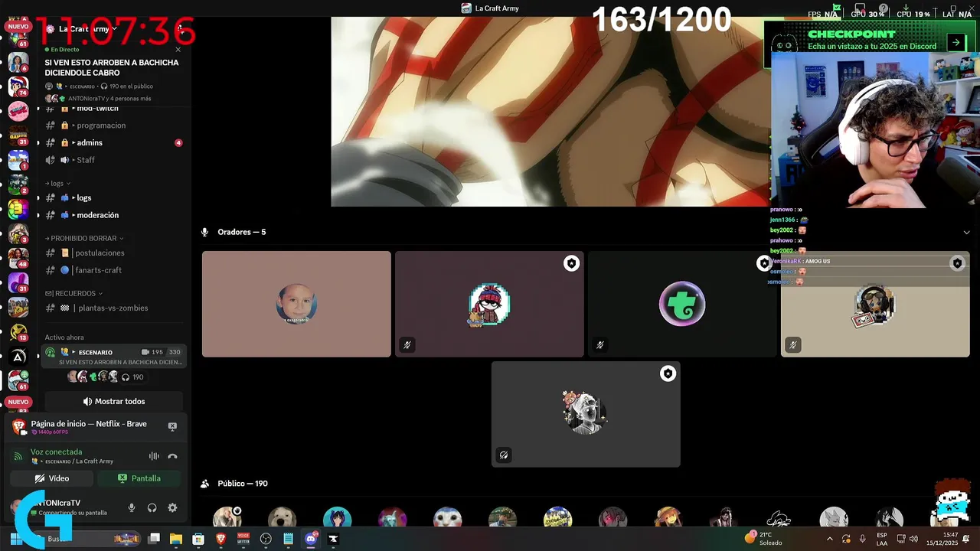This screenshot has height=551, width=980.
Task: Toggle the Vídeo camera button
Action: tap(51, 478)
